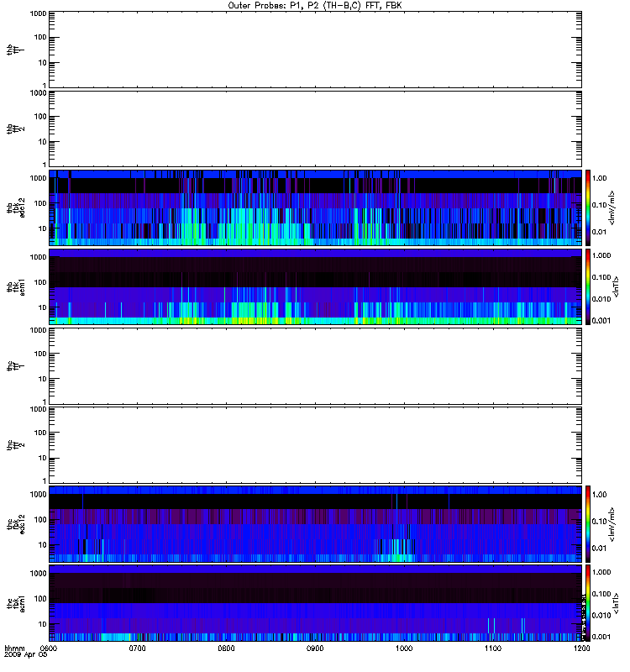Click the 0.001 value on thb scm1 color bar
This screenshot has height=672, width=630.
click(x=601, y=321)
